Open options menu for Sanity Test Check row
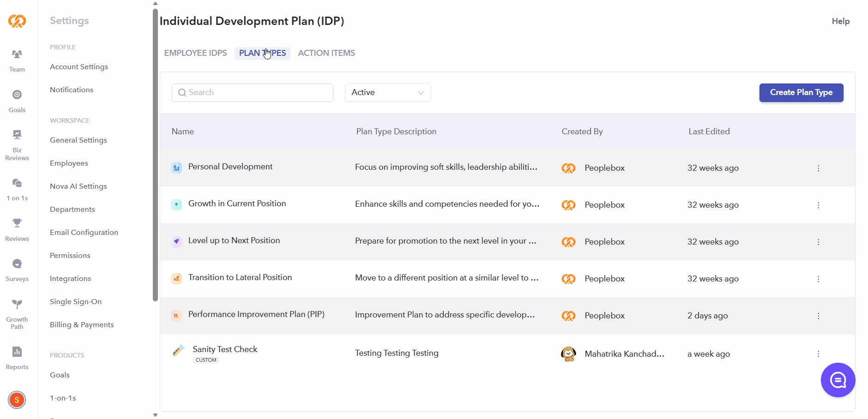Viewport: 868px width, 419px height. point(819,354)
